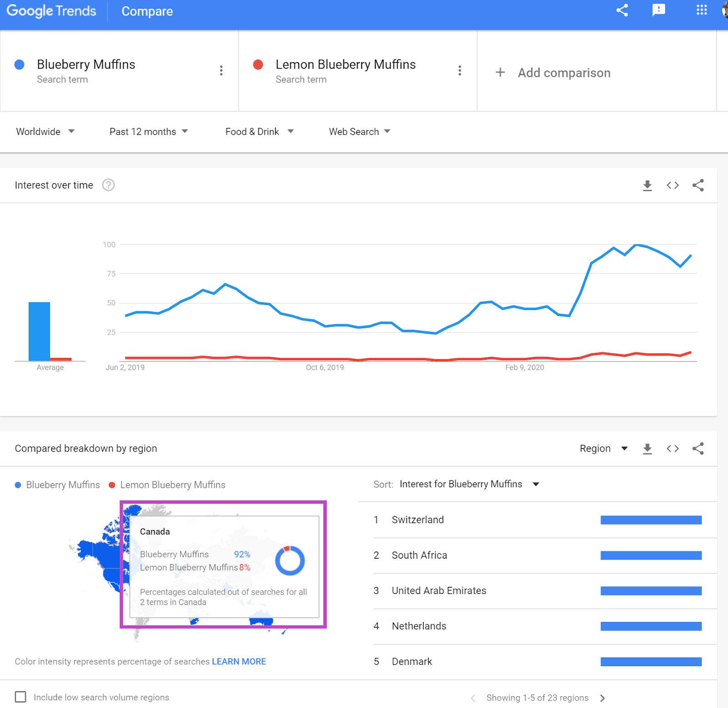Open the send feedback icon

(659, 10)
